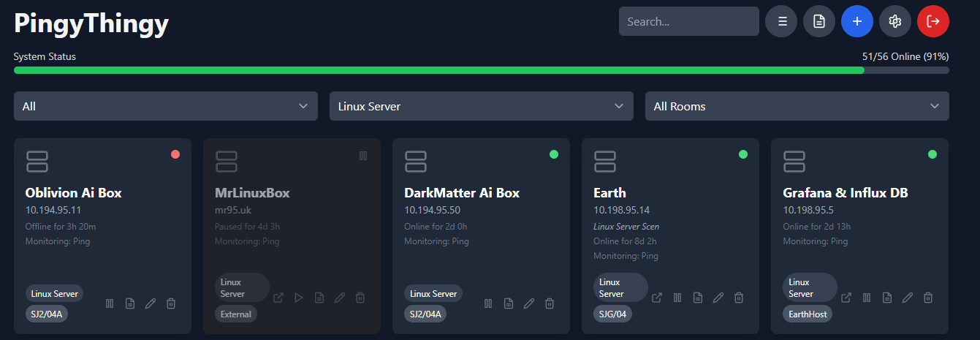The width and height of the screenshot is (980, 340).
Task: Click the EarthHost tag on Grafana card
Action: (x=807, y=314)
